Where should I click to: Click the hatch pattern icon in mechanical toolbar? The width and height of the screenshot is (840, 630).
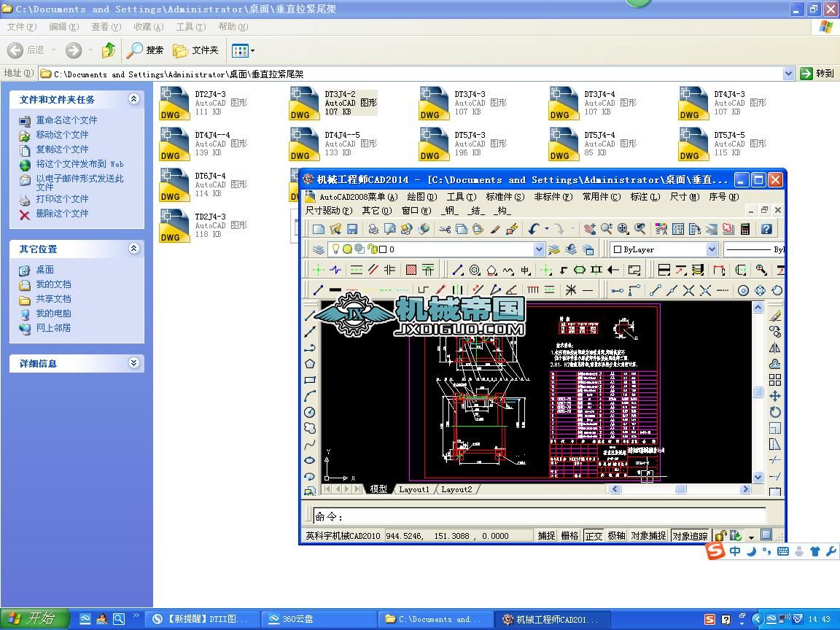[x=411, y=270]
